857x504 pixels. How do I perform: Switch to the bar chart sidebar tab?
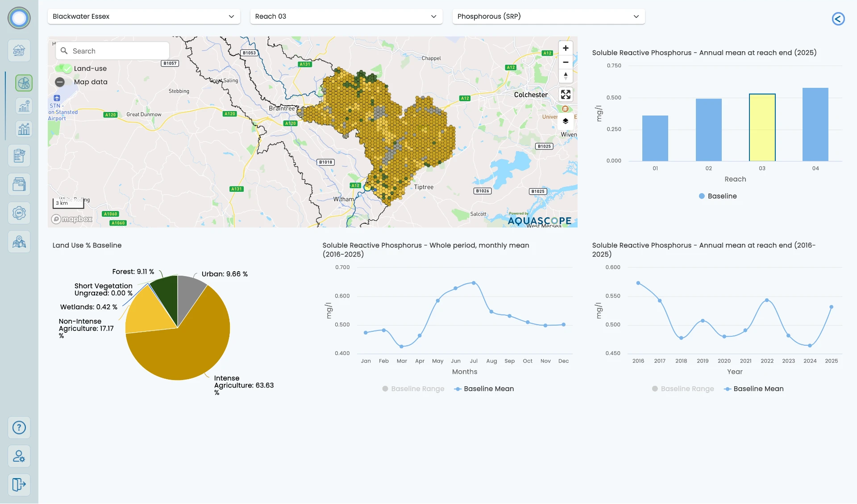point(24,129)
